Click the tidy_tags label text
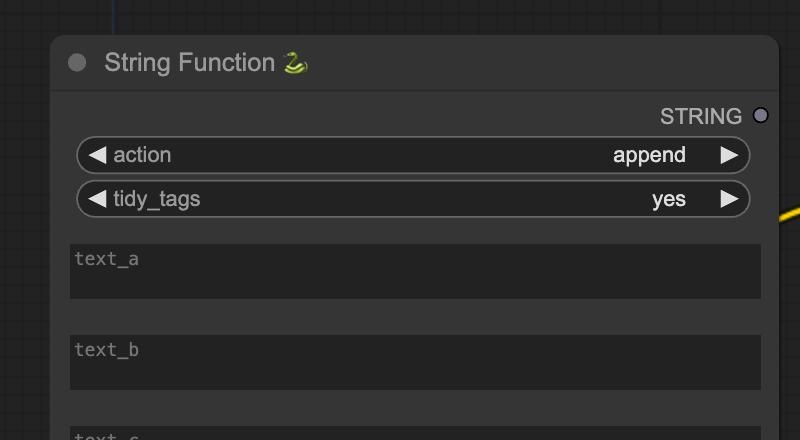The height and width of the screenshot is (440, 800). [157, 199]
